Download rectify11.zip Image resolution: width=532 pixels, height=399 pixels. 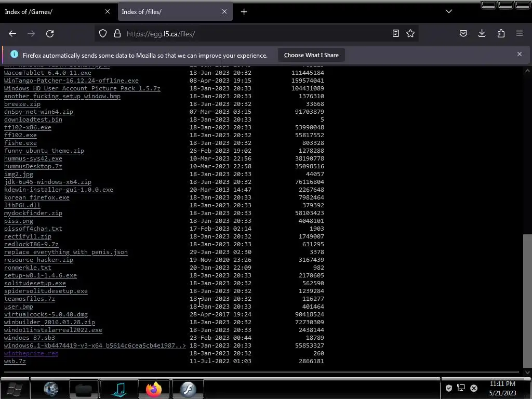coord(28,236)
